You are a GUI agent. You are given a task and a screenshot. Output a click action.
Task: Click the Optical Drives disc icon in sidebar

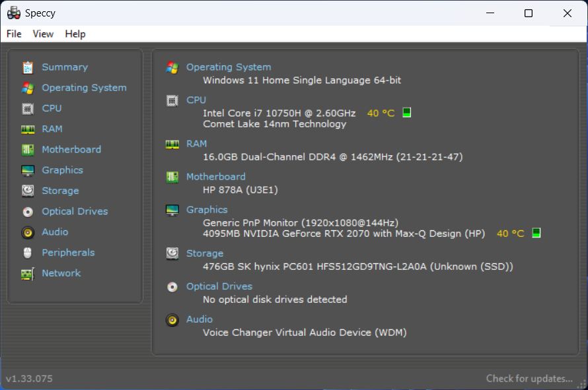coord(28,212)
